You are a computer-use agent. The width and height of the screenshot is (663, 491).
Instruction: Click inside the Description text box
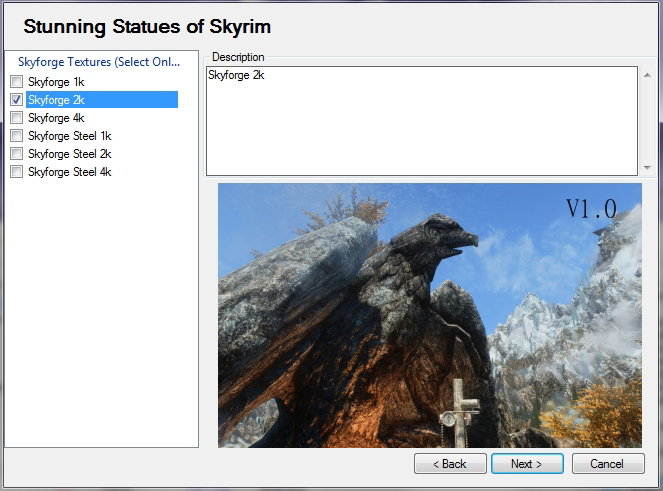coord(422,121)
